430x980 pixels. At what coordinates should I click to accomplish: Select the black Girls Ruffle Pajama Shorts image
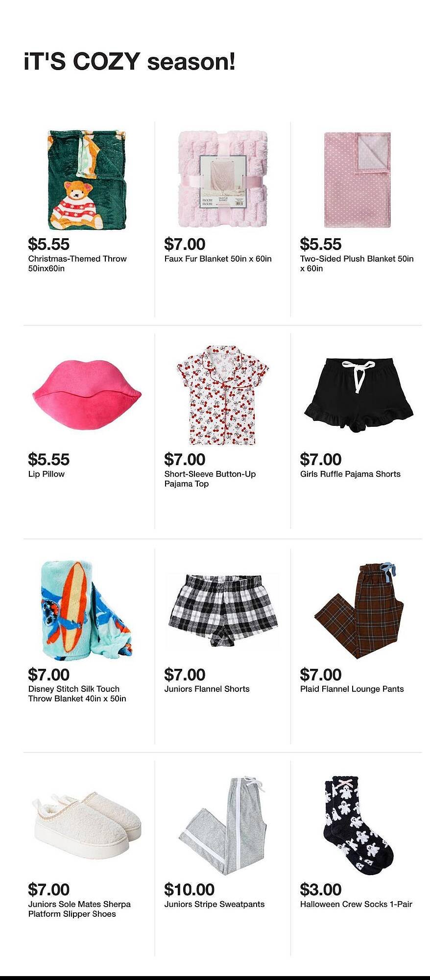358,395
